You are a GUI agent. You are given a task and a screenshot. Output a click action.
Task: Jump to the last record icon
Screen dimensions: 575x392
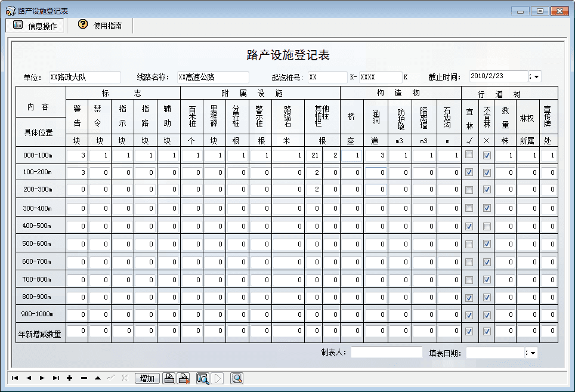pos(55,378)
